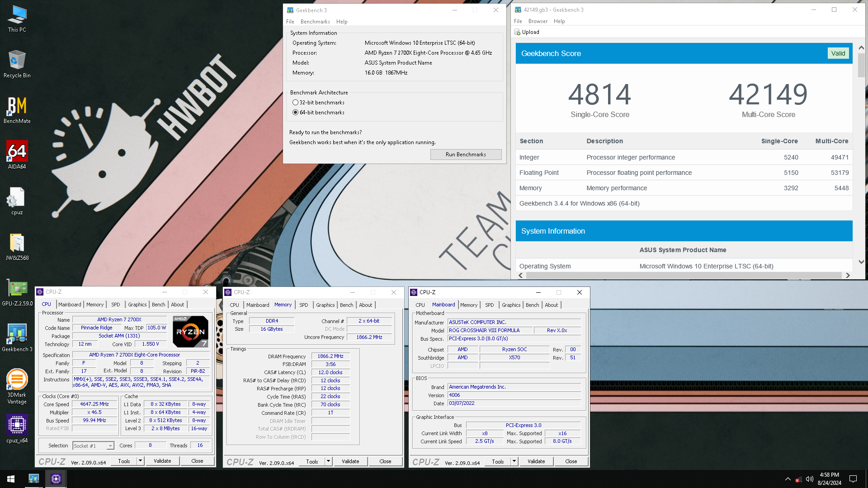Click the Core Speed 4647.25 MHz field
This screenshot has height=488, width=868.
[x=94, y=404]
